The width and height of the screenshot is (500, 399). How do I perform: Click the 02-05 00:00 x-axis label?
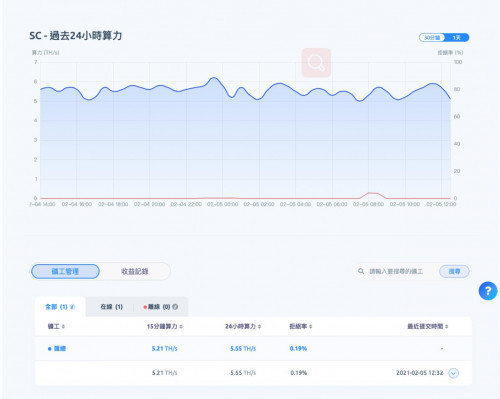pyautogui.click(x=223, y=204)
